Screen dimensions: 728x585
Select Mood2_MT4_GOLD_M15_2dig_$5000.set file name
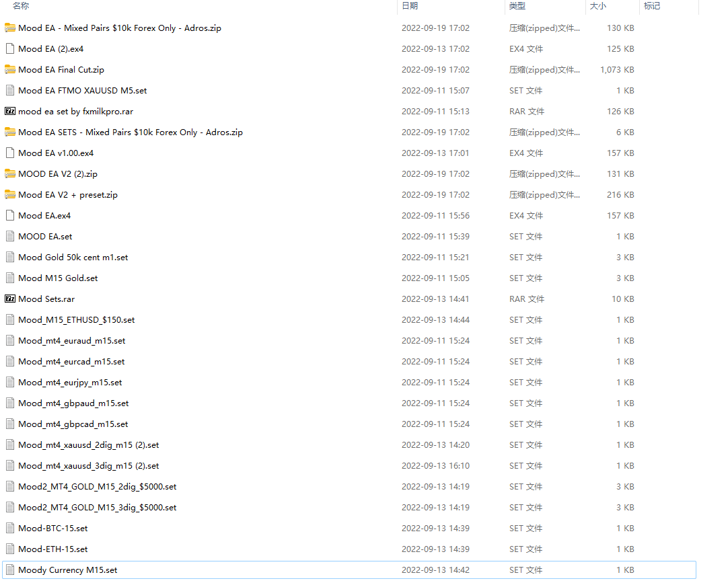(97, 487)
